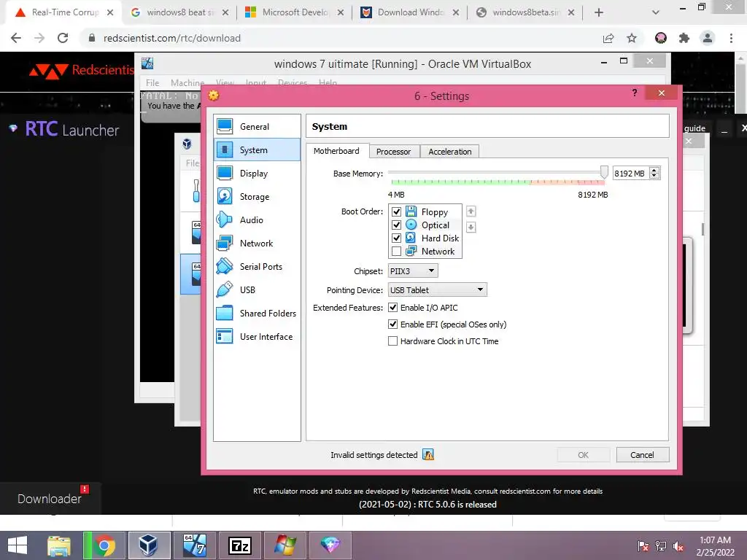The height and width of the screenshot is (560, 747).
Task: Open File menu in VirtualBox VM window
Action: (152, 83)
